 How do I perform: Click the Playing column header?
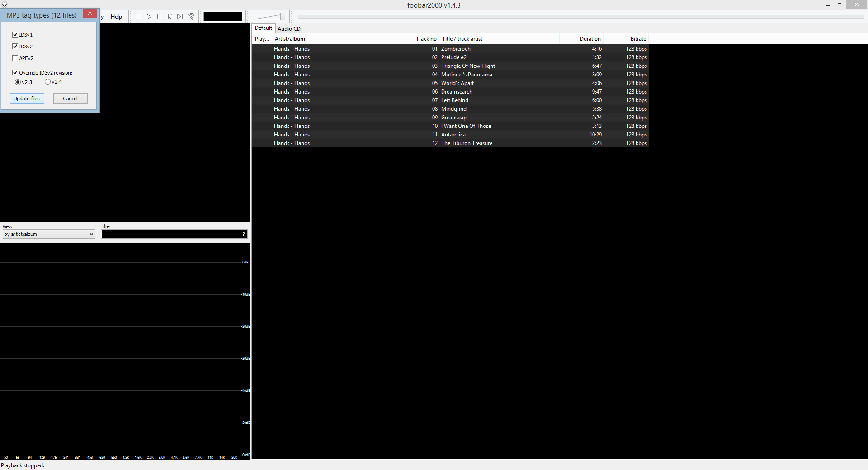(x=262, y=39)
